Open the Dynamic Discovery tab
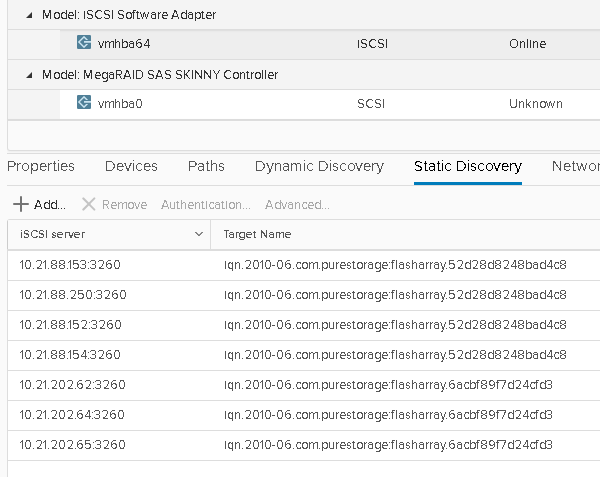The image size is (600, 477). click(320, 166)
